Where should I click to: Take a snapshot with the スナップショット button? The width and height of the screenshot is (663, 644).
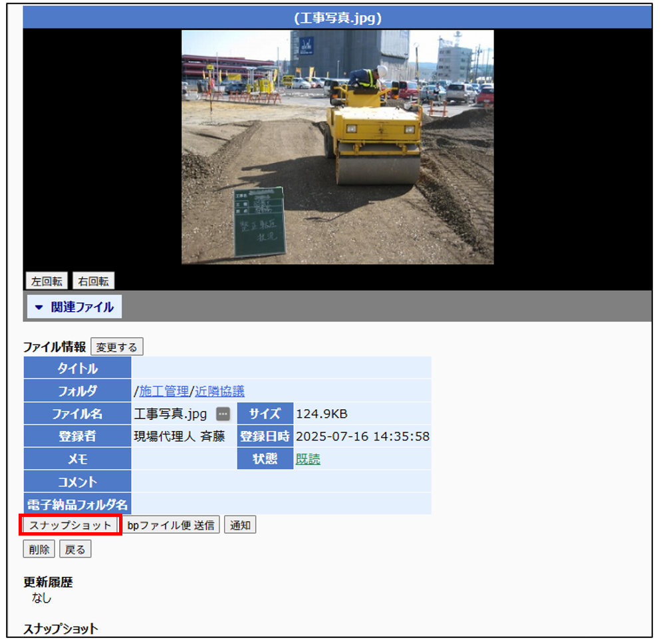(71, 526)
